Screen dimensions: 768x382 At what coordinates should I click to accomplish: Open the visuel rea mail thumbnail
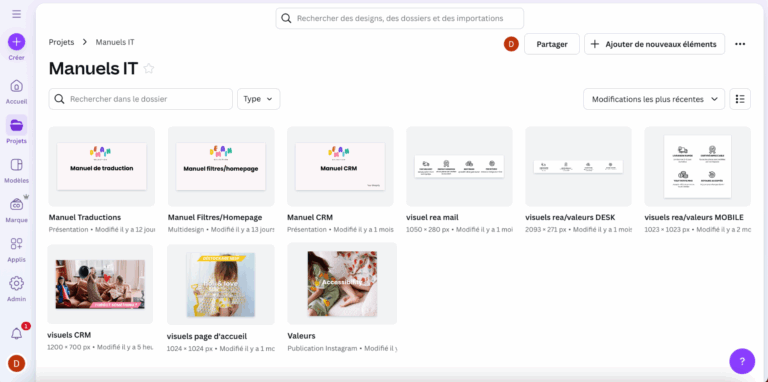[459, 167]
